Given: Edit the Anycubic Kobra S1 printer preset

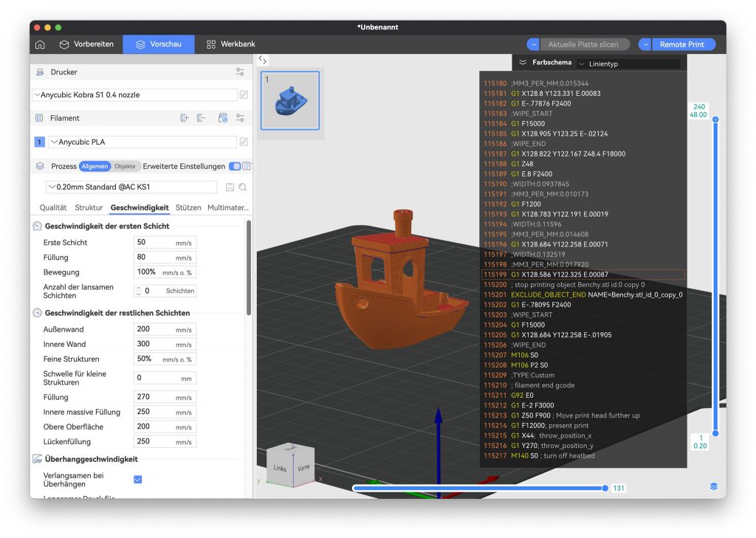Looking at the screenshot, I should (244, 95).
